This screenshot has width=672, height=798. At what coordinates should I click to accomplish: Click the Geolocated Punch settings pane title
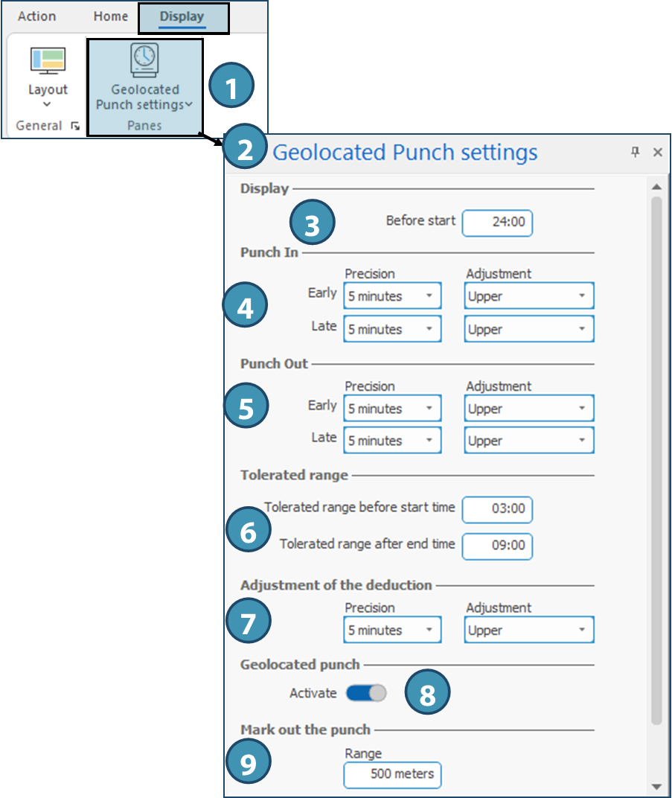(x=405, y=152)
